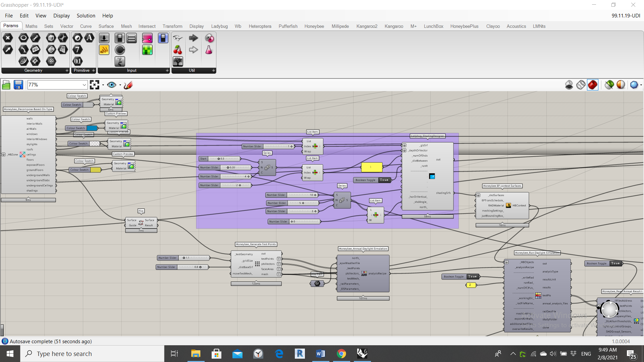
Task: Open the 77% zoom level dropdown
Action: tap(57, 85)
